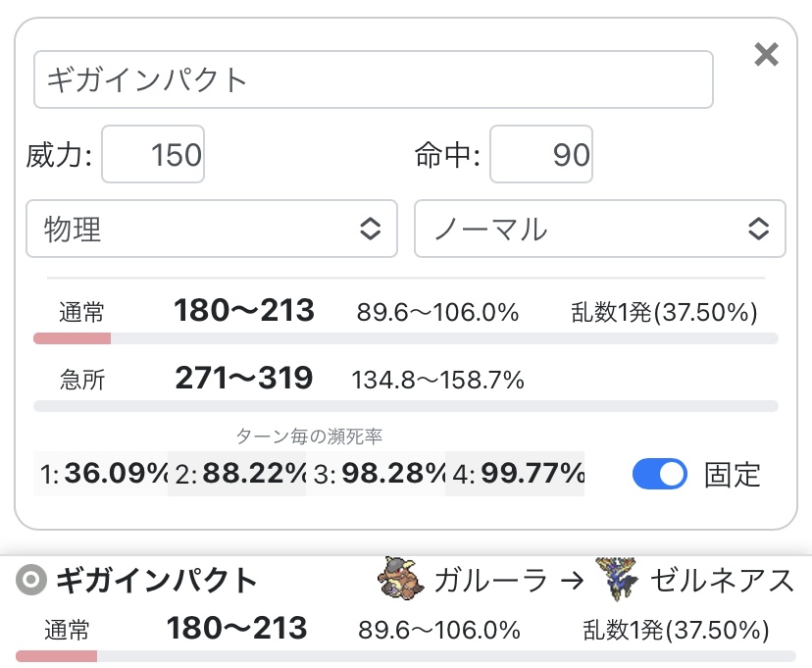Close the move edit dialog
This screenshot has height=668, width=812.
pyautogui.click(x=765, y=55)
